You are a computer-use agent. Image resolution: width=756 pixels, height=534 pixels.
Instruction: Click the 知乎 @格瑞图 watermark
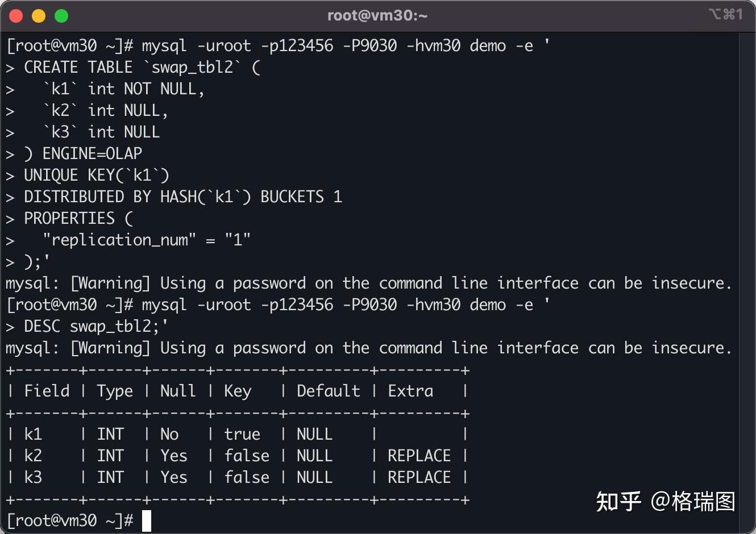[666, 502]
